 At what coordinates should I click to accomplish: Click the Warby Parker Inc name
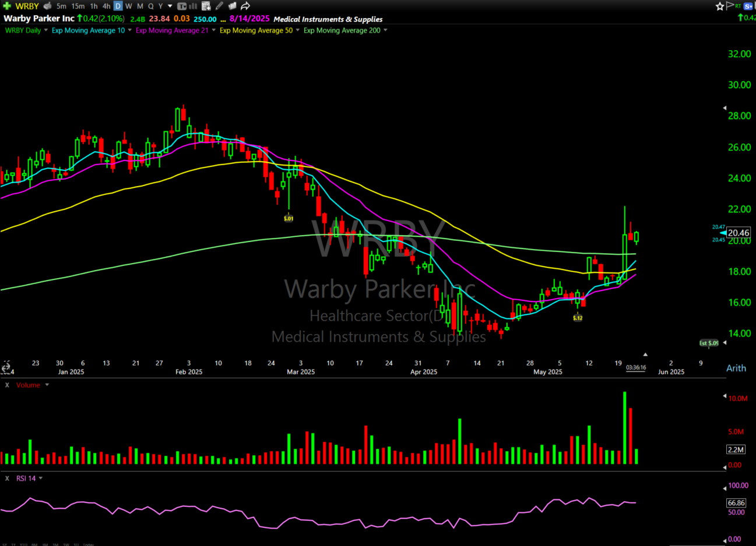(x=39, y=19)
